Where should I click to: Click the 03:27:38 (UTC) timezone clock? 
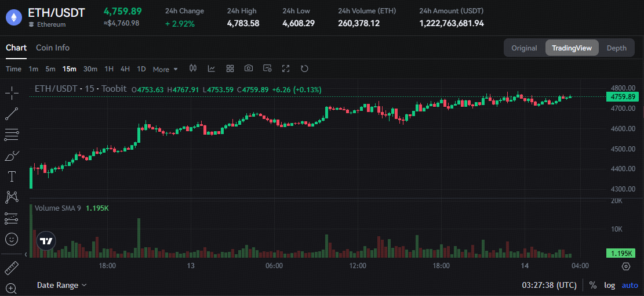click(549, 285)
